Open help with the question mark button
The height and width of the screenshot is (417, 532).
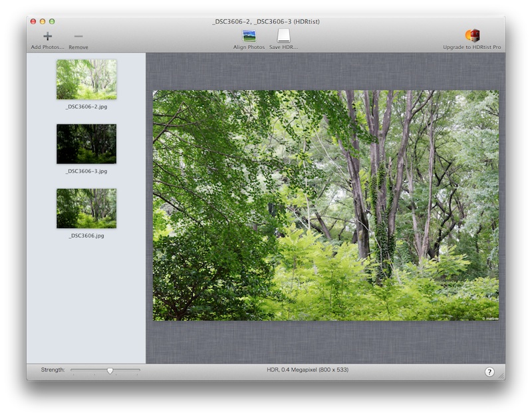[489, 372]
